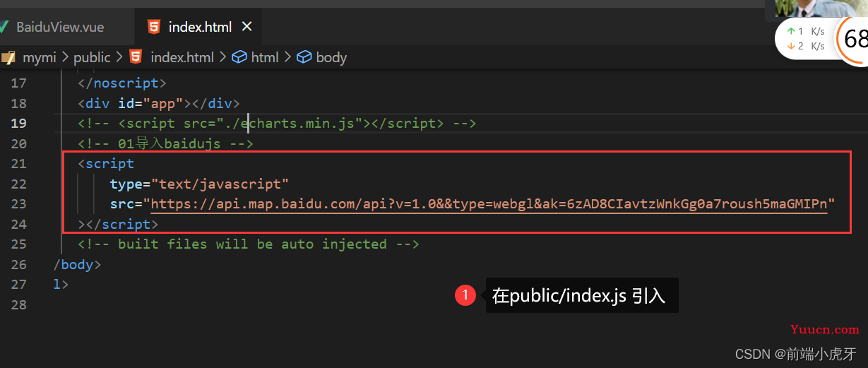Click line number 23 in the gutter
868x368 pixels.
18,204
